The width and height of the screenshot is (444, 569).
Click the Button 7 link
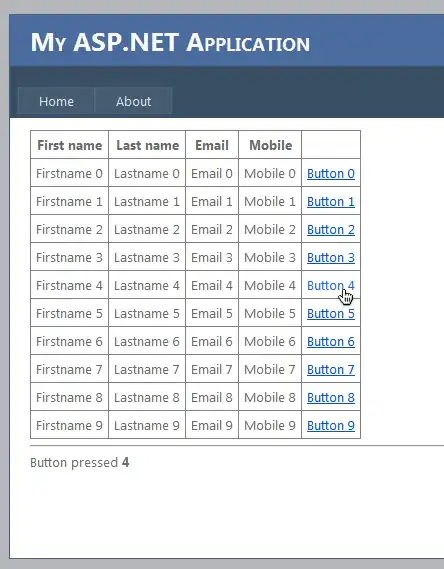tap(331, 369)
